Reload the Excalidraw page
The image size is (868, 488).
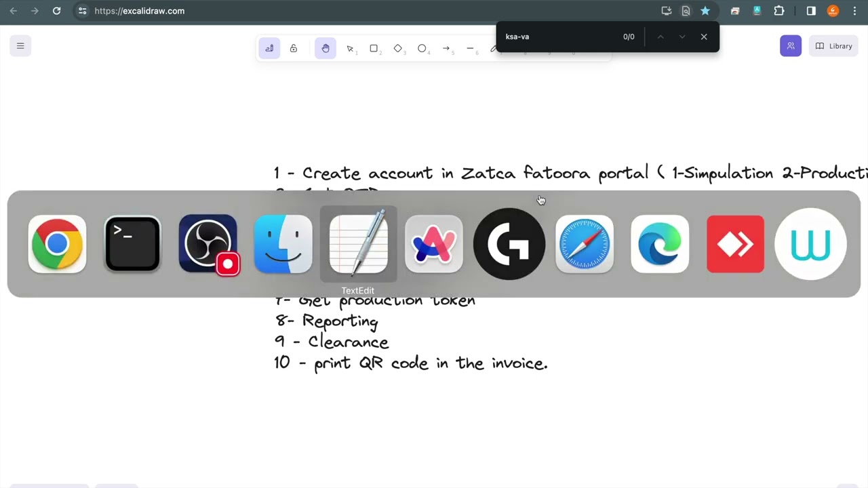(x=56, y=11)
